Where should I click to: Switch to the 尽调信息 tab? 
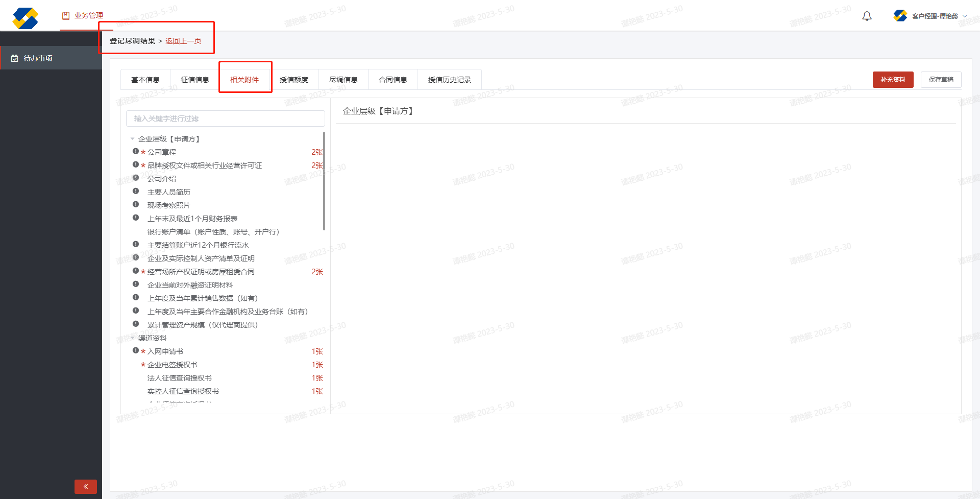(x=344, y=80)
